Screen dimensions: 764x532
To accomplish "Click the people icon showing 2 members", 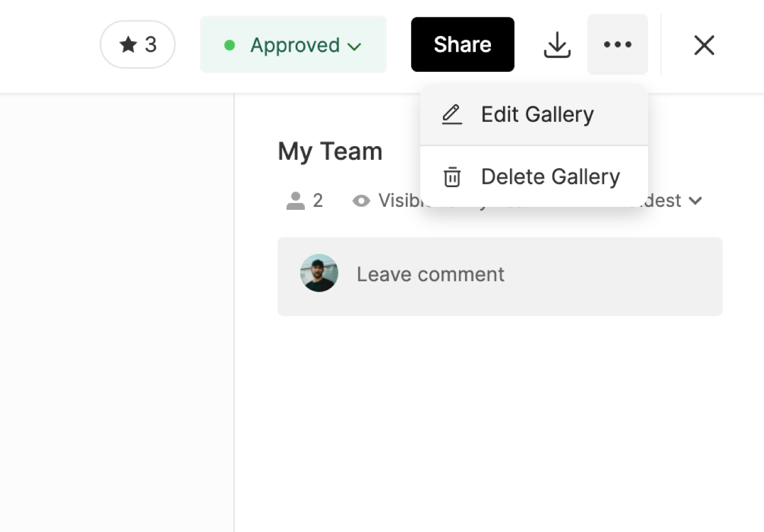I will 296,201.
